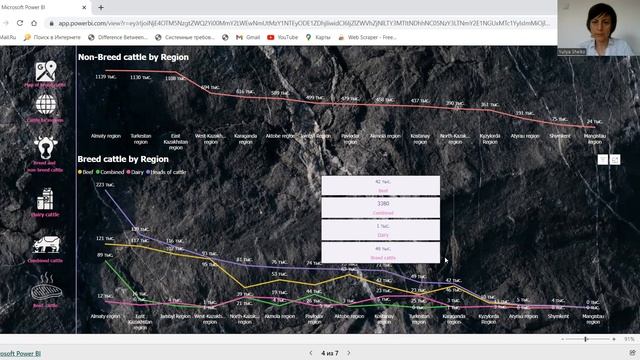Click the fit-to-page icon in the bottom corner
Image resolution: width=640 pixels, height=360 pixels.
pos(632,353)
